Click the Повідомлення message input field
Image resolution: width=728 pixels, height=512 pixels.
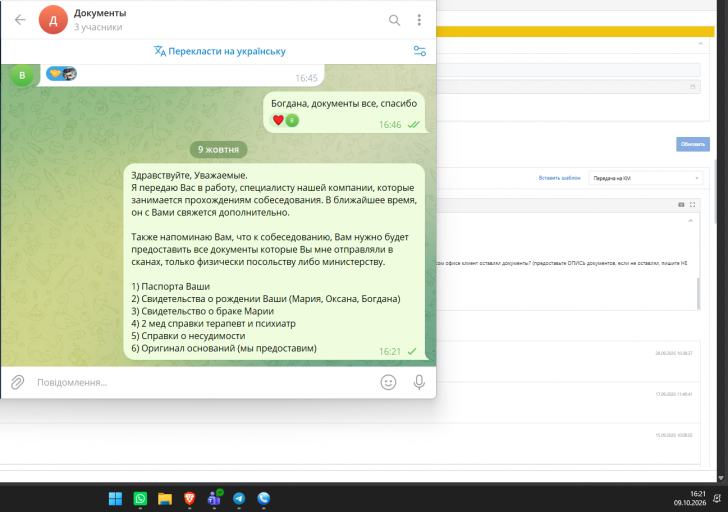(204, 382)
